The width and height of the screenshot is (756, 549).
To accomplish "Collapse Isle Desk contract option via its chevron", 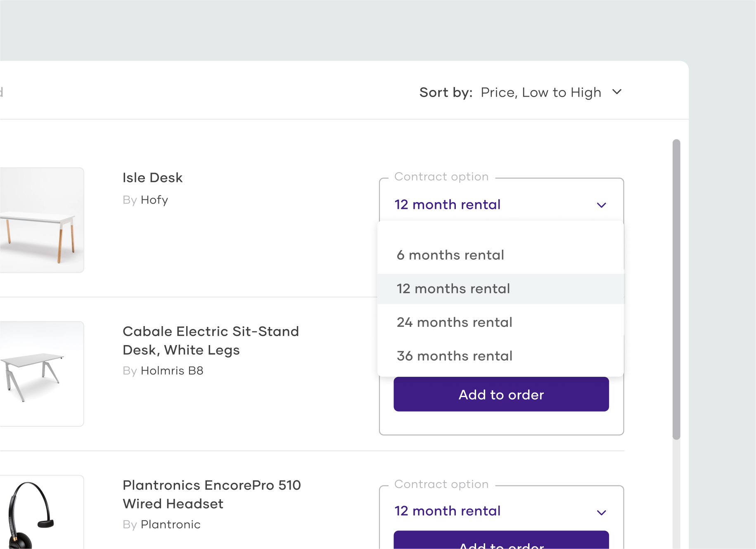I will point(601,205).
